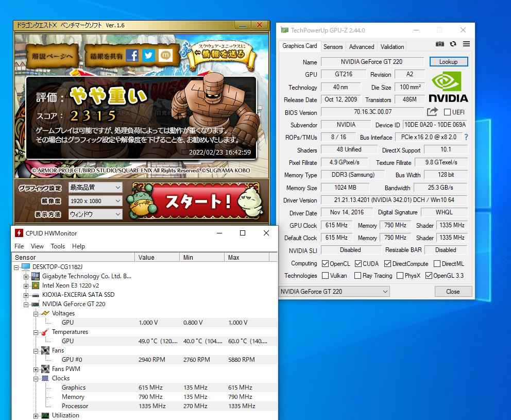Click the BIOS Version field in GPU-Z
Image resolution: width=511 pixels, height=420 pixels.
pos(372,112)
